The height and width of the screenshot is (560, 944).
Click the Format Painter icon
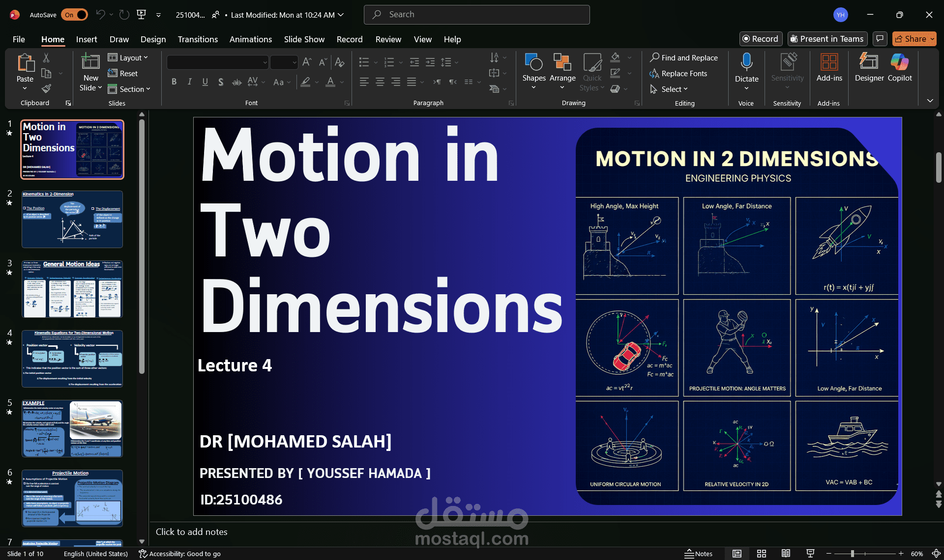coord(46,89)
